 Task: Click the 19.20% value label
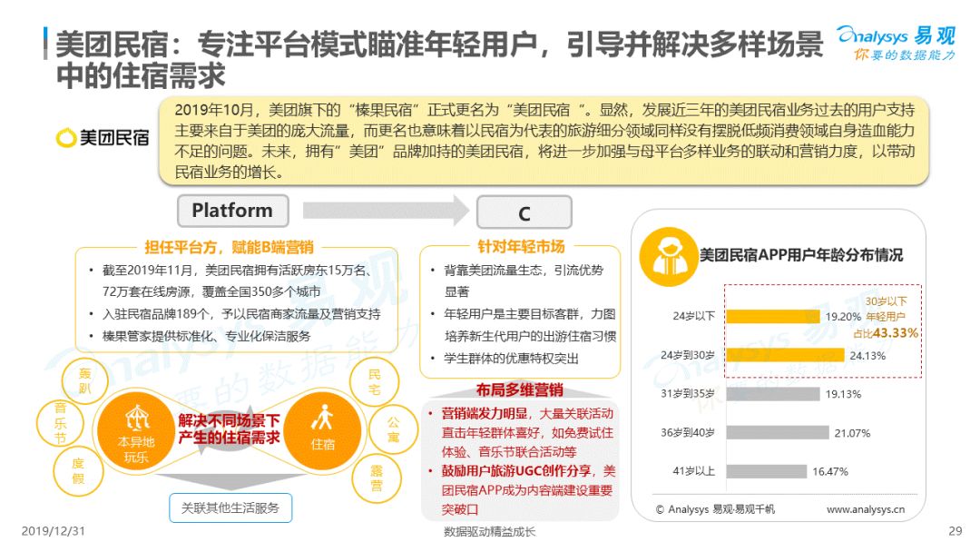click(x=843, y=317)
